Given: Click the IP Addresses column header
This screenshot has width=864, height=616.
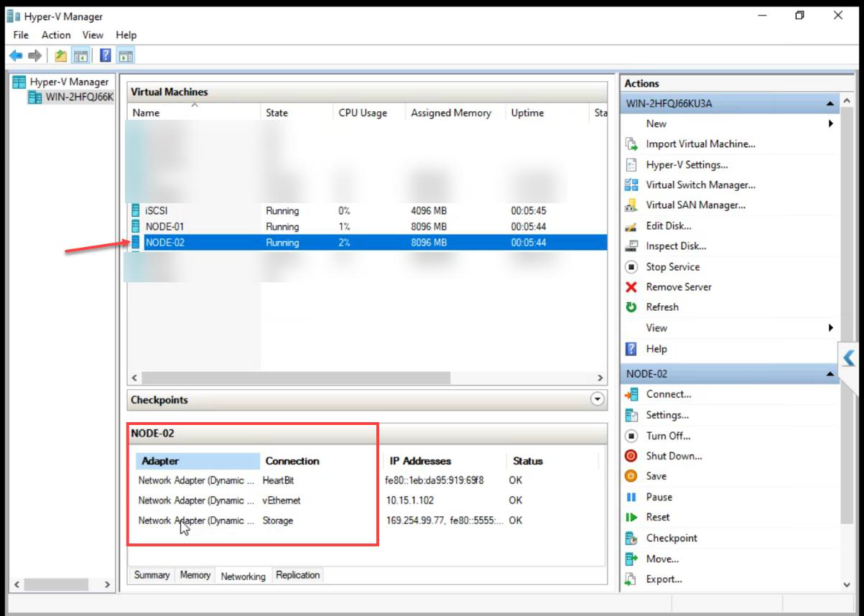Looking at the screenshot, I should [445, 461].
